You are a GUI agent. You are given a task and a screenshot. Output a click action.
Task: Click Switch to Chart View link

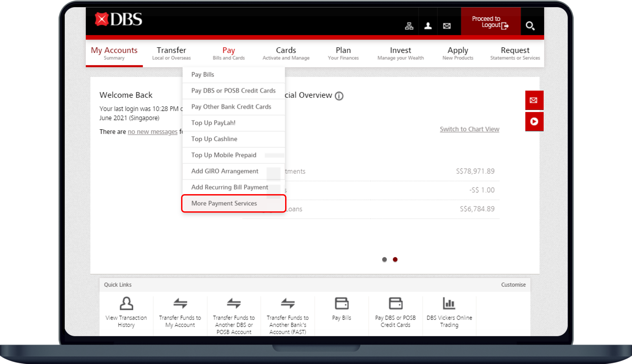(x=469, y=129)
